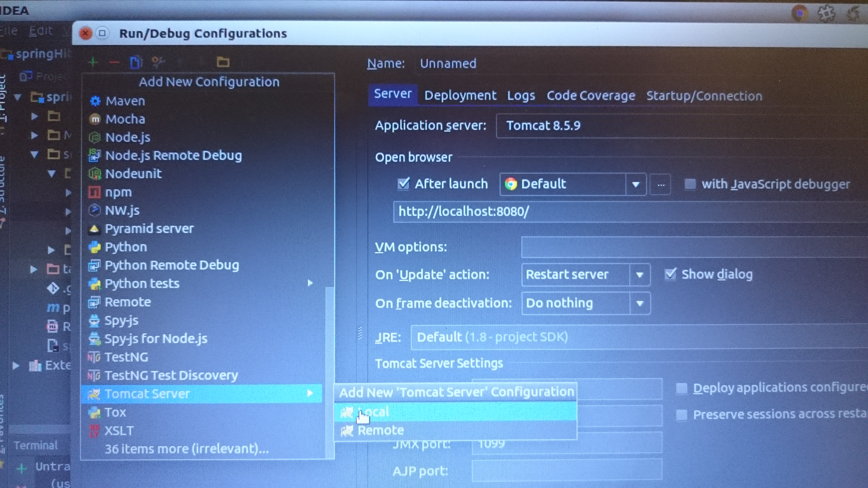
Task: Open the edit defaults wrench icon
Action: click(158, 62)
